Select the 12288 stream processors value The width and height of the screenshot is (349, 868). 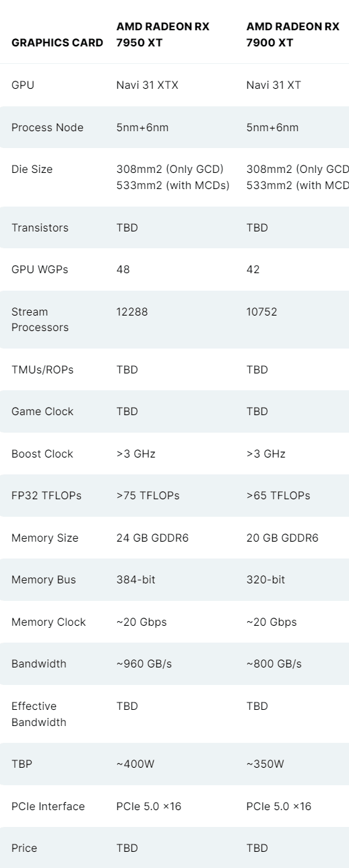131,312
